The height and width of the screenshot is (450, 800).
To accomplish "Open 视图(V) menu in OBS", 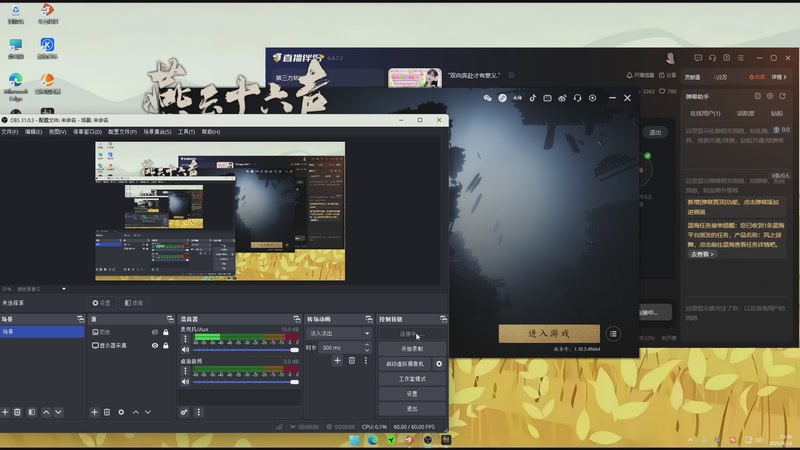I will (x=57, y=132).
